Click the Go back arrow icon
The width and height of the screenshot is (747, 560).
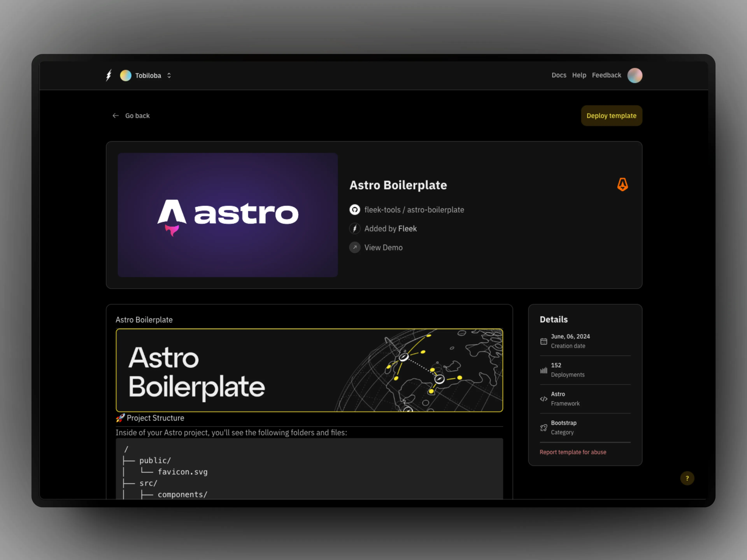coord(116,116)
